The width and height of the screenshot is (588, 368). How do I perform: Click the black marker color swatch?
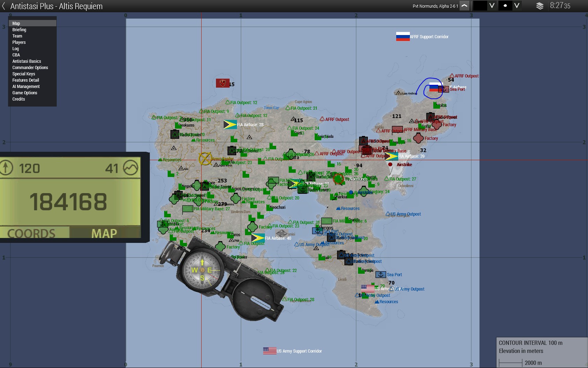coord(480,6)
